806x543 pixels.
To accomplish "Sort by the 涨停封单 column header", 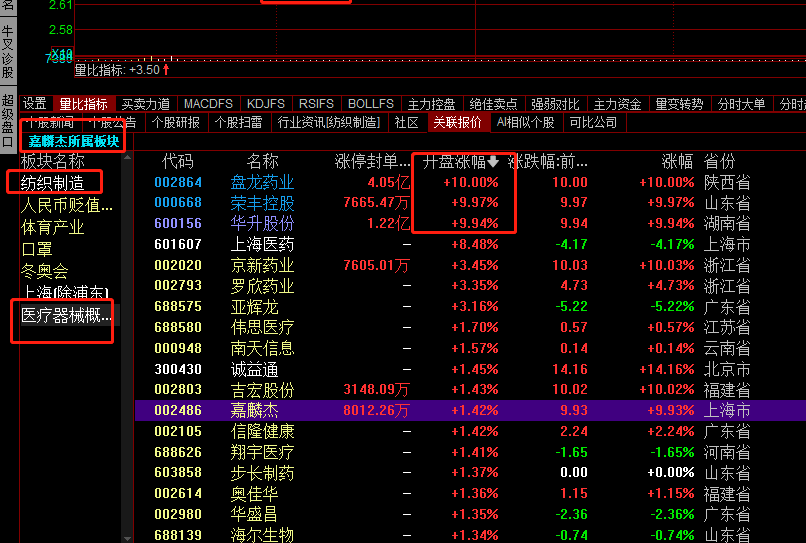I will [373, 161].
